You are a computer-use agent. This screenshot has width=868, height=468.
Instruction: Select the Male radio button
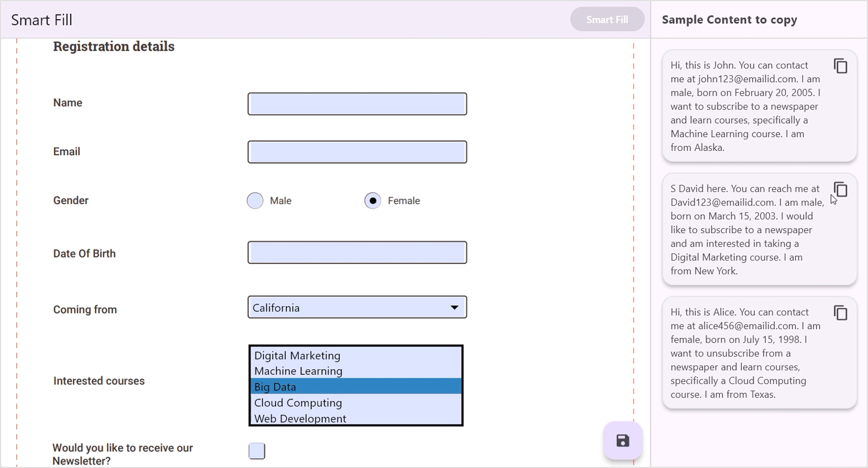pyautogui.click(x=255, y=201)
